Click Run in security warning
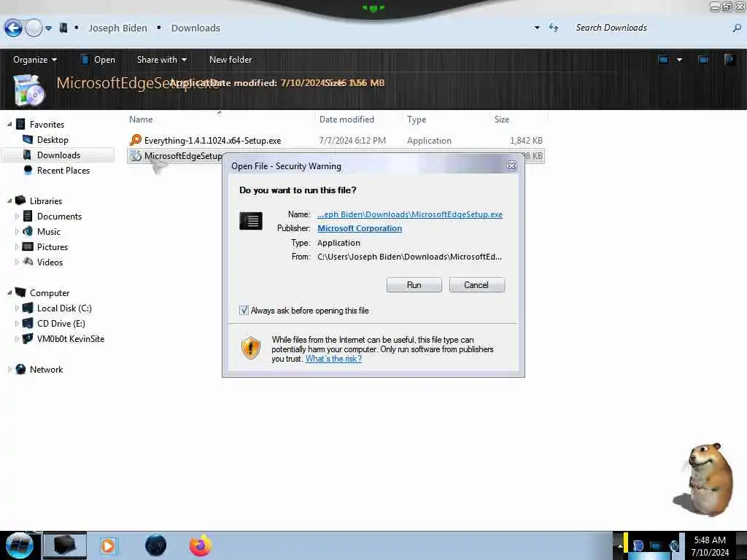The height and width of the screenshot is (560, 747). click(414, 285)
